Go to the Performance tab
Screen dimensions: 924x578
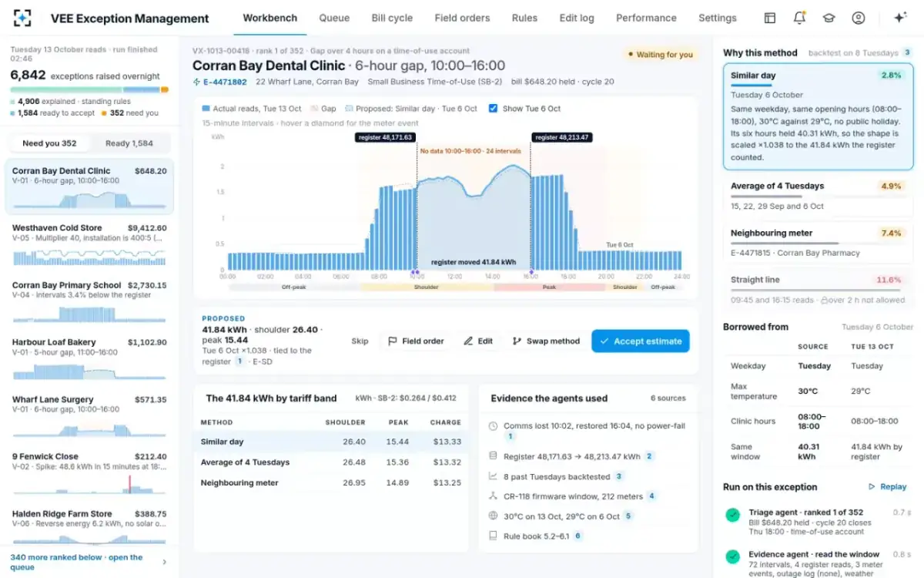(x=646, y=18)
